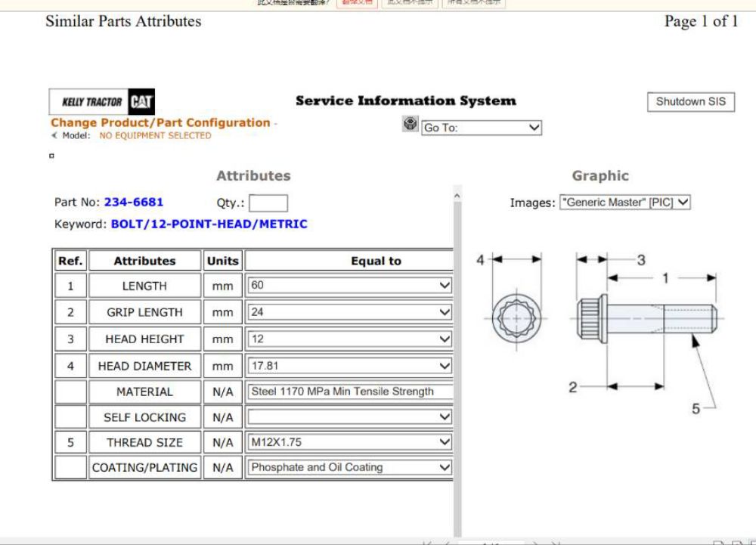Image resolution: width=756 pixels, height=545 pixels.
Task: Click the MATERIAL Steel 1170 MPa field
Action: click(x=350, y=392)
